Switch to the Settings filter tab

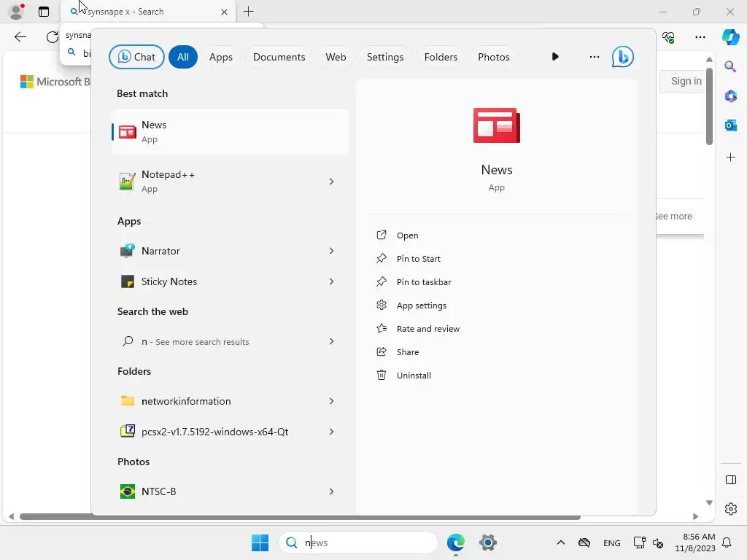pos(385,57)
